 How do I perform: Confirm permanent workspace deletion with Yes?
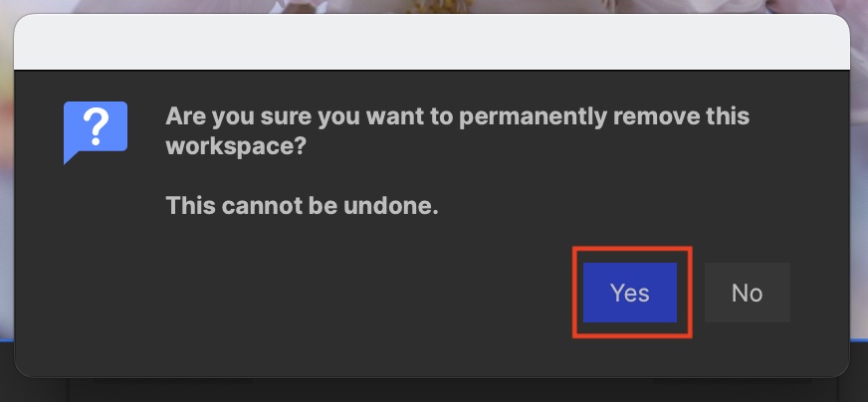tap(630, 293)
